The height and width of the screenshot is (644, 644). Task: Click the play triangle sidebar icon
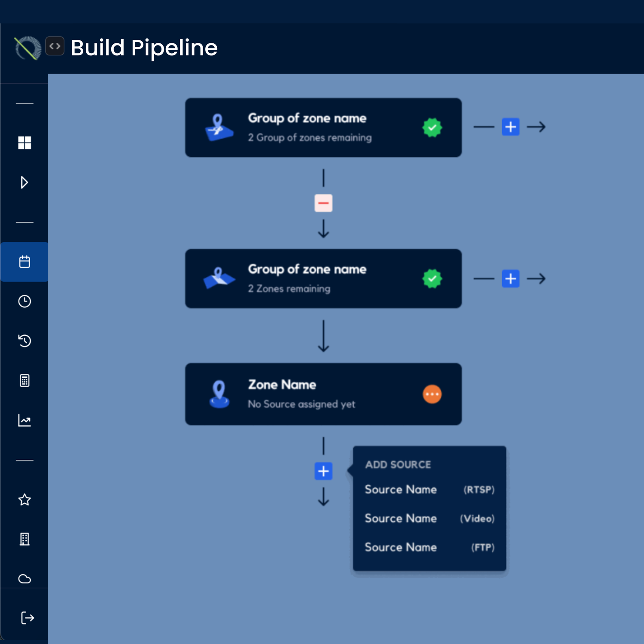coord(24,182)
